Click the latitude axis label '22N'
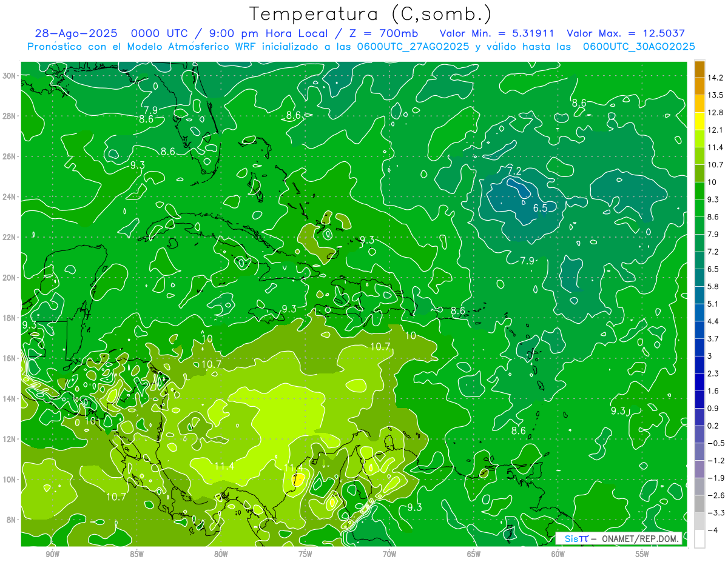The height and width of the screenshot is (562, 728). 10,237
